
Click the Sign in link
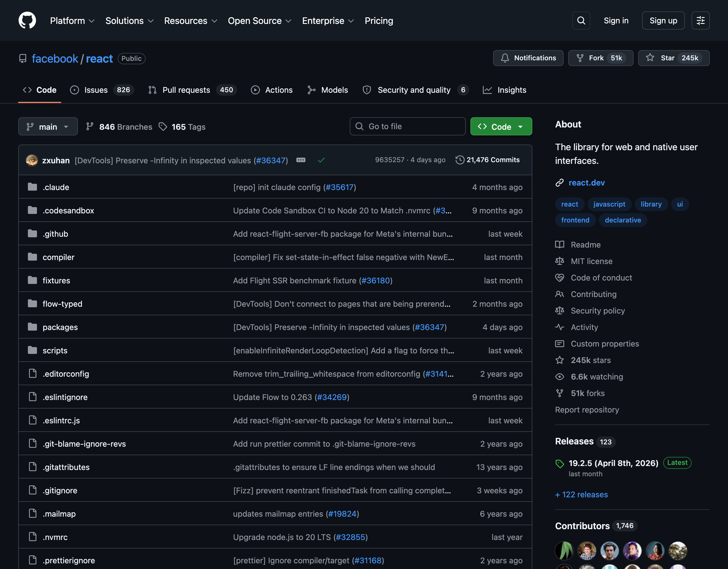tap(616, 21)
